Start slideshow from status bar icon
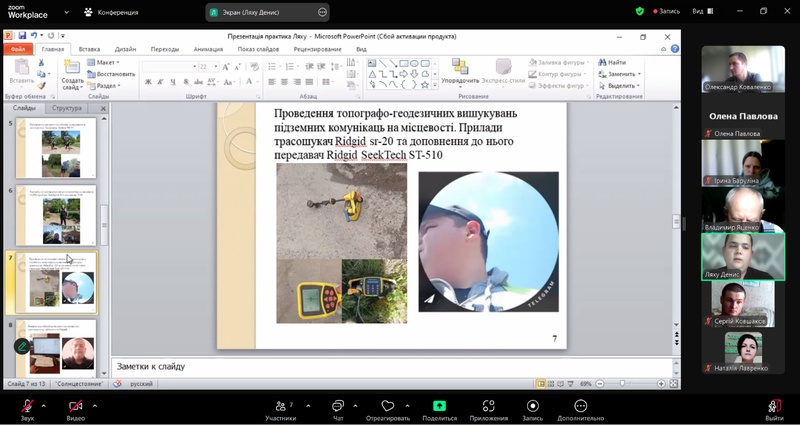 pyautogui.click(x=570, y=384)
